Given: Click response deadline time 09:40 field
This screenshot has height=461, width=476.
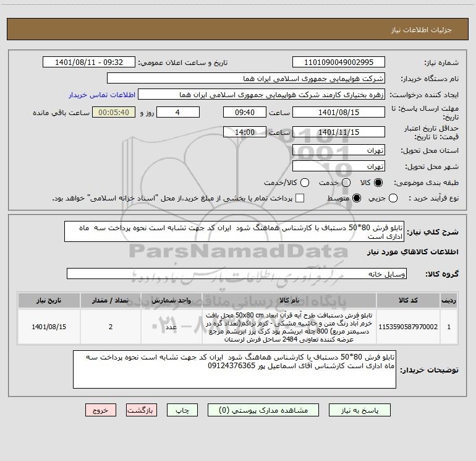Looking at the screenshot, I should click(x=245, y=112).
